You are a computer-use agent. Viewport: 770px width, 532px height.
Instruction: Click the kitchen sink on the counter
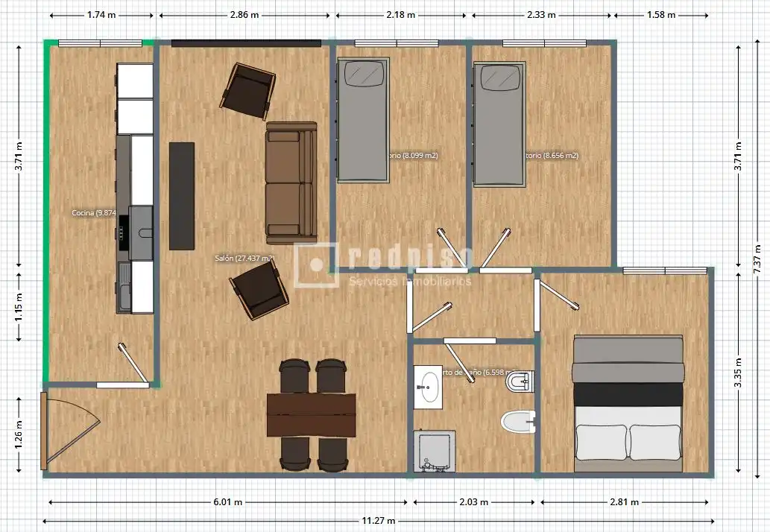[x=124, y=287]
